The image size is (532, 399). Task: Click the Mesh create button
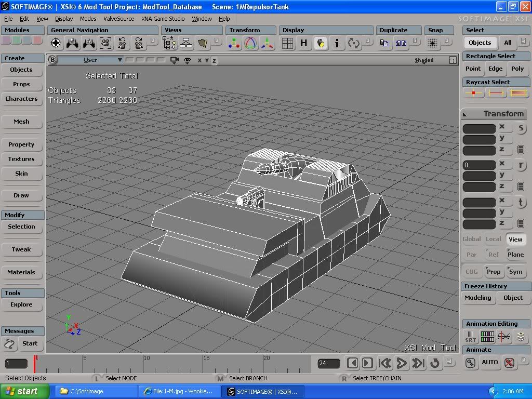21,122
